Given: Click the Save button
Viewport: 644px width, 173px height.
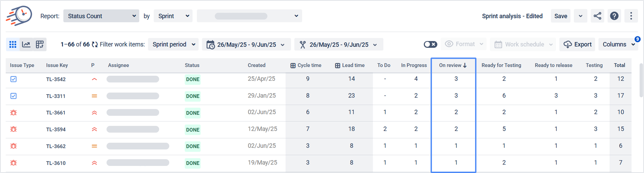Looking at the screenshot, I should [561, 16].
